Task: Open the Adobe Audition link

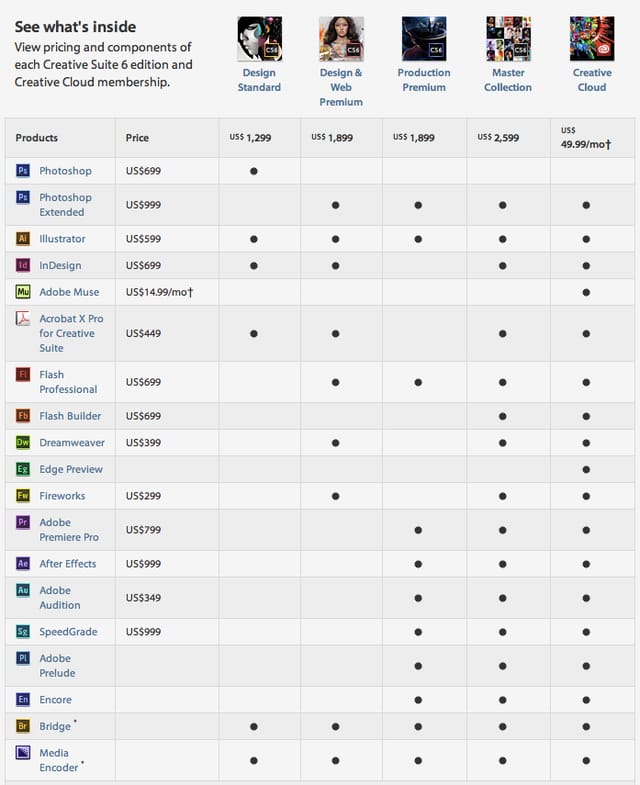Action: (x=60, y=598)
